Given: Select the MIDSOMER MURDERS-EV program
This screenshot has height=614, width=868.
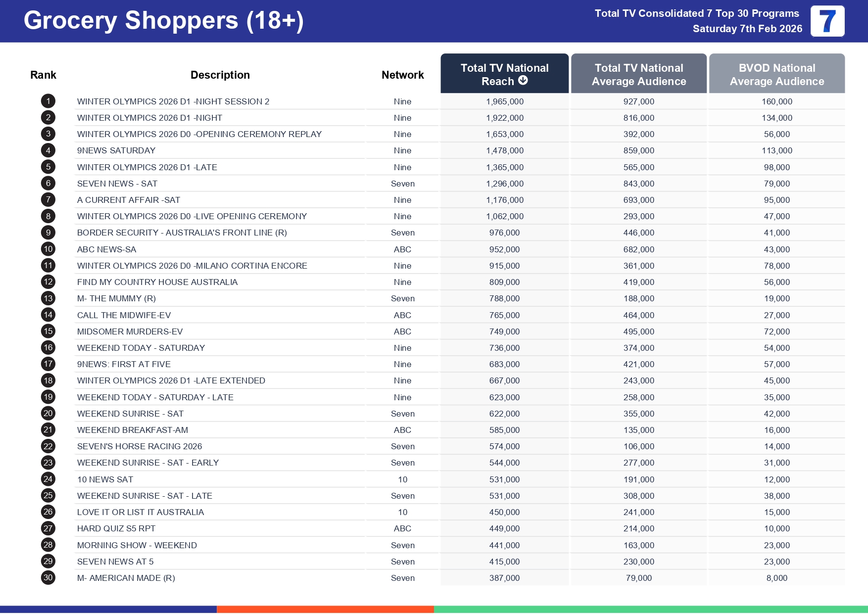Looking at the screenshot, I should [130, 331].
